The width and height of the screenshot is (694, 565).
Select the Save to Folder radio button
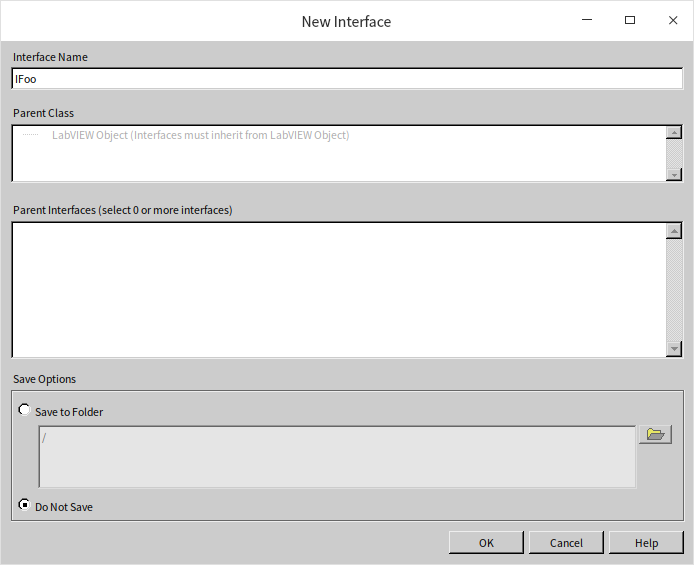coord(25,410)
